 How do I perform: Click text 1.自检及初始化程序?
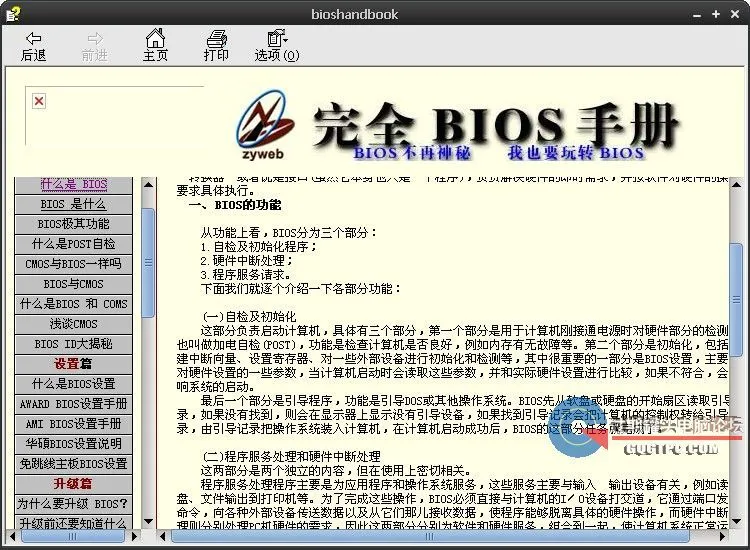point(259,247)
